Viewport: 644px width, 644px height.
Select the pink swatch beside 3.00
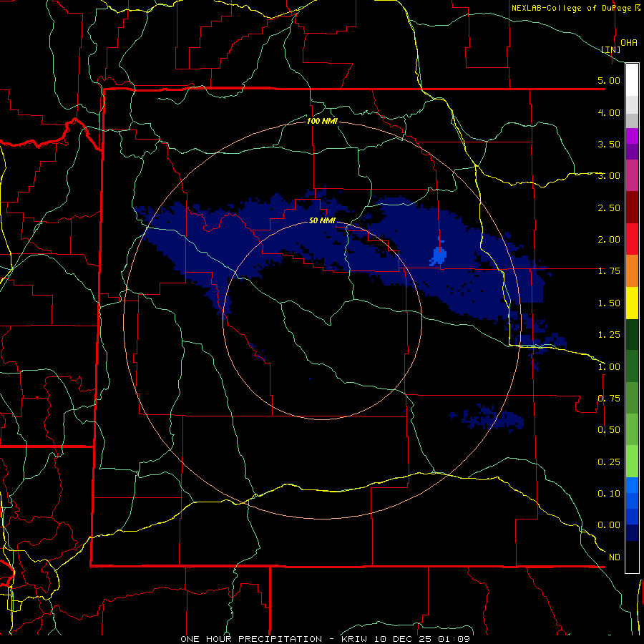[x=632, y=175]
